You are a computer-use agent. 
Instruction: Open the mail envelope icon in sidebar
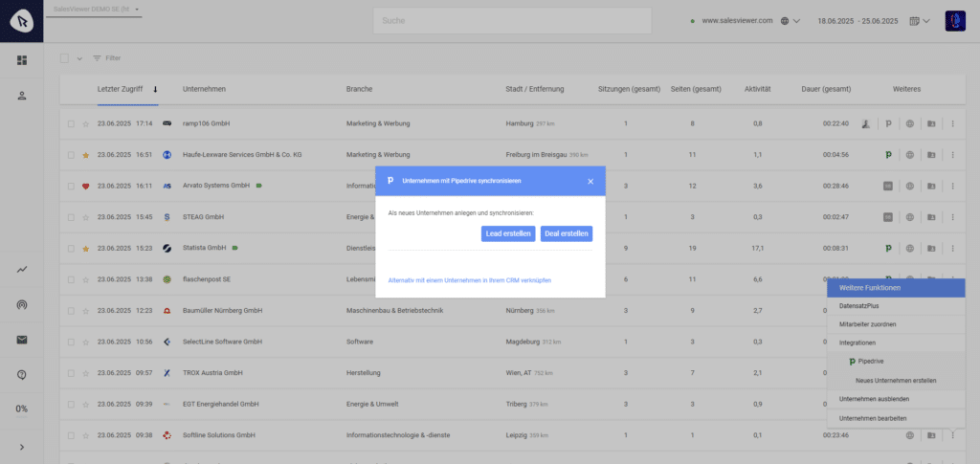pos(22,340)
